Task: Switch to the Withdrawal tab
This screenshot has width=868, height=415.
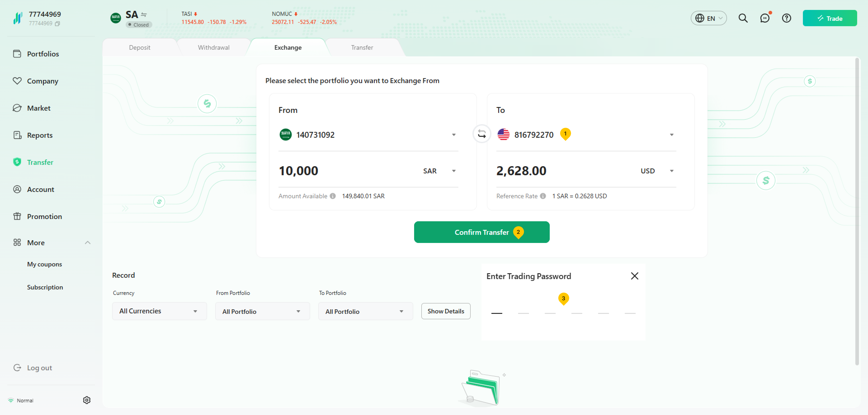Action: pyautogui.click(x=213, y=47)
